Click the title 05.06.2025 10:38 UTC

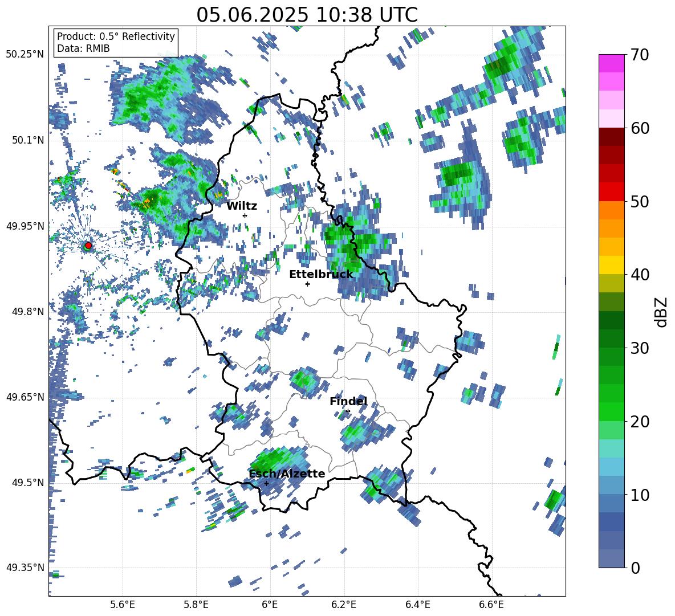click(x=307, y=15)
